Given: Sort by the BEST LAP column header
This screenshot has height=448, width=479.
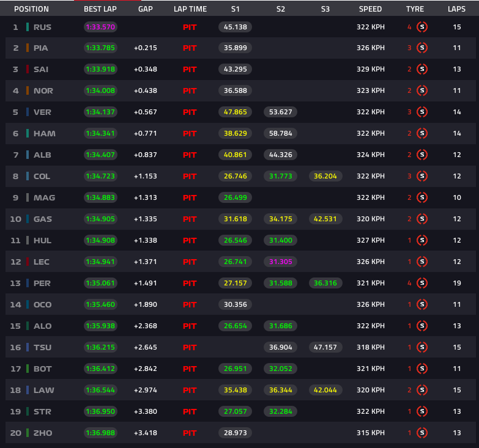Looking at the screenshot, I should click(100, 9).
